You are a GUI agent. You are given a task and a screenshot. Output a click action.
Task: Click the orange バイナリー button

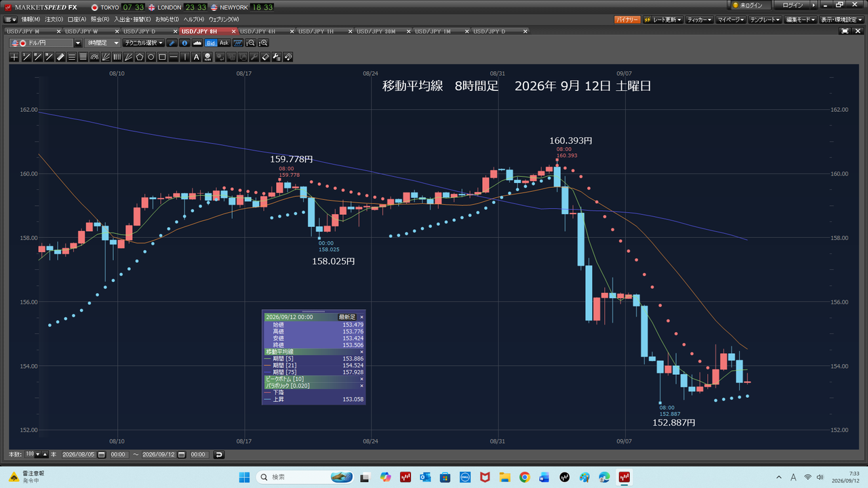coord(627,20)
